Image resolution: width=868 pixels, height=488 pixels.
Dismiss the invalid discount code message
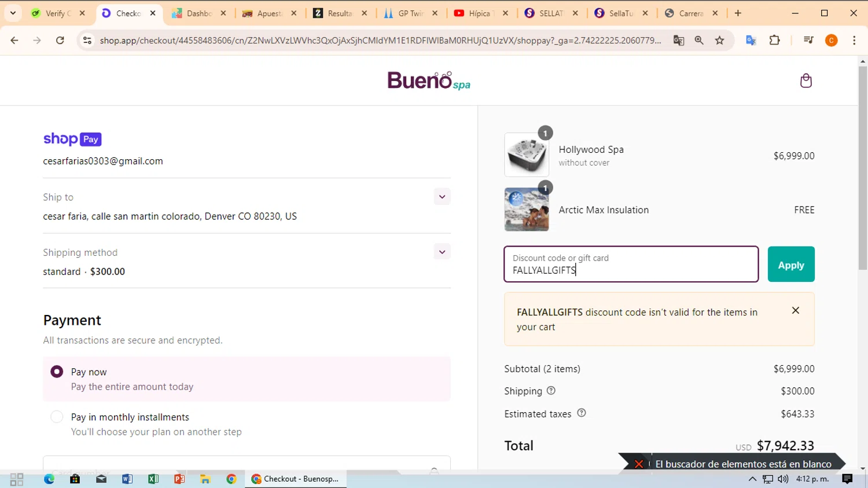pos(796,310)
